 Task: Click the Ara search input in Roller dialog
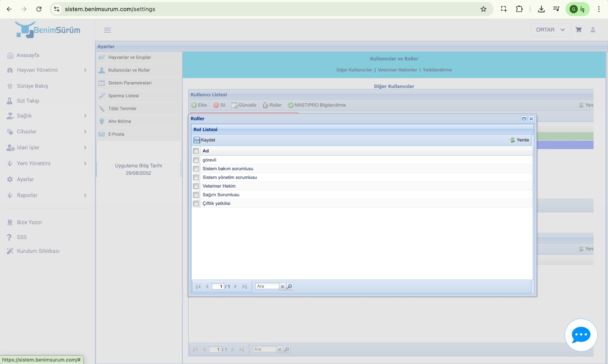tap(267, 286)
